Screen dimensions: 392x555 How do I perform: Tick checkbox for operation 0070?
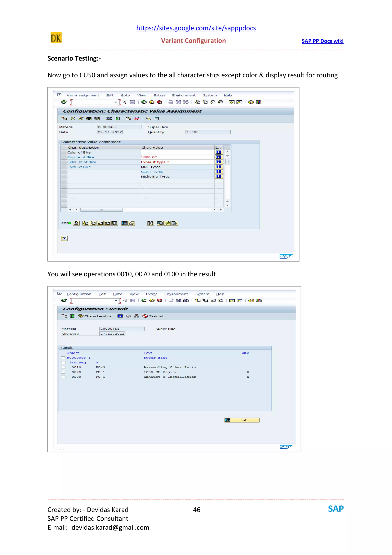pos(63,372)
